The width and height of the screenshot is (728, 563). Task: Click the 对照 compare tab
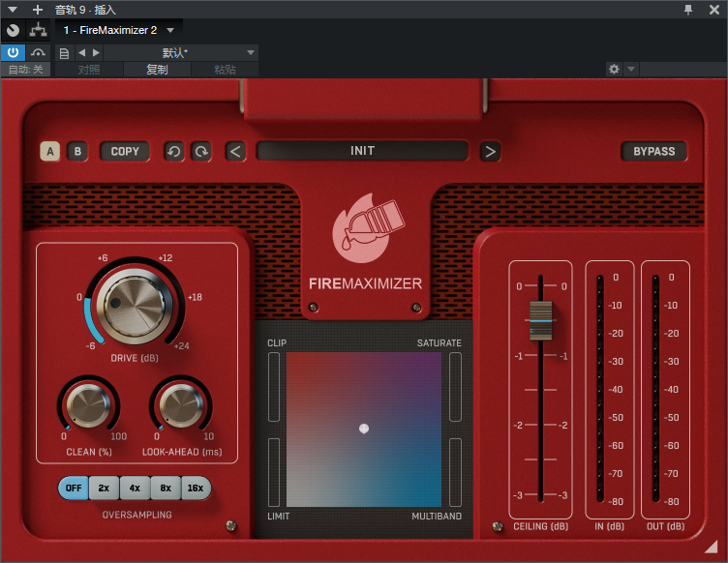point(89,70)
